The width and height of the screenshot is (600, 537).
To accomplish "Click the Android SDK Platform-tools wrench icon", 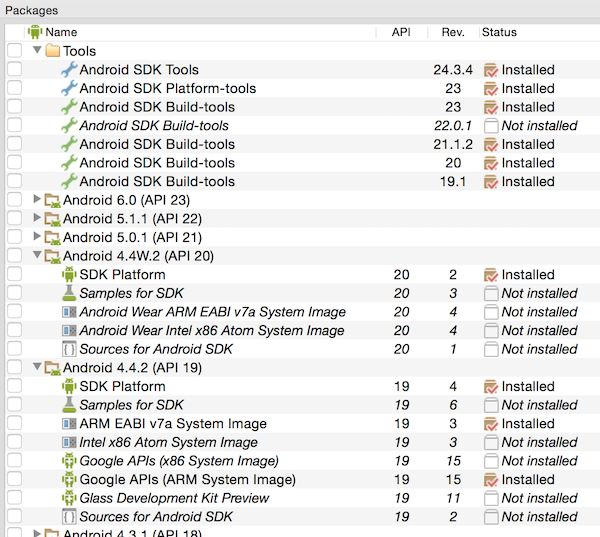I will pyautogui.click(x=69, y=88).
